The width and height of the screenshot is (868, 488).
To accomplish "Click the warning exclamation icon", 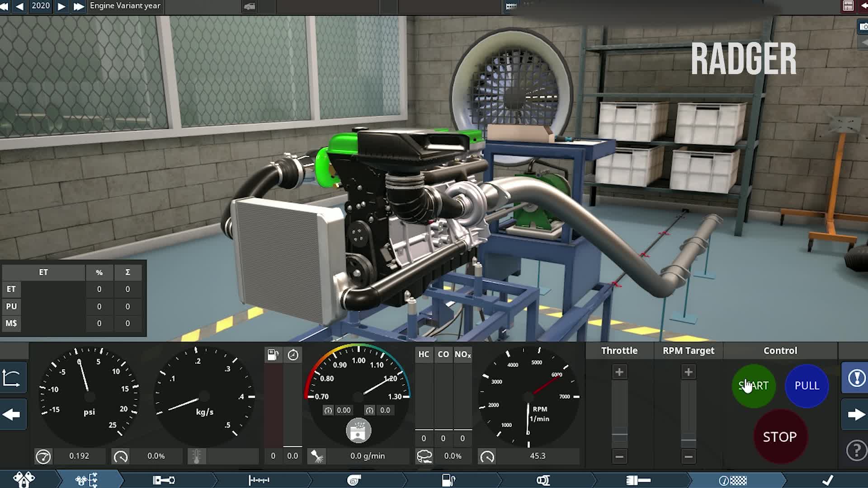I will (855, 378).
